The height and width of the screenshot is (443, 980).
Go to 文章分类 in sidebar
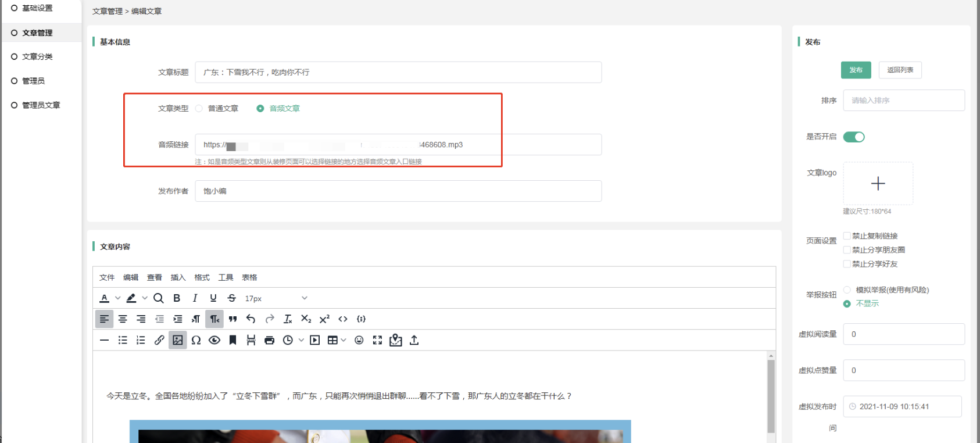pos(37,56)
